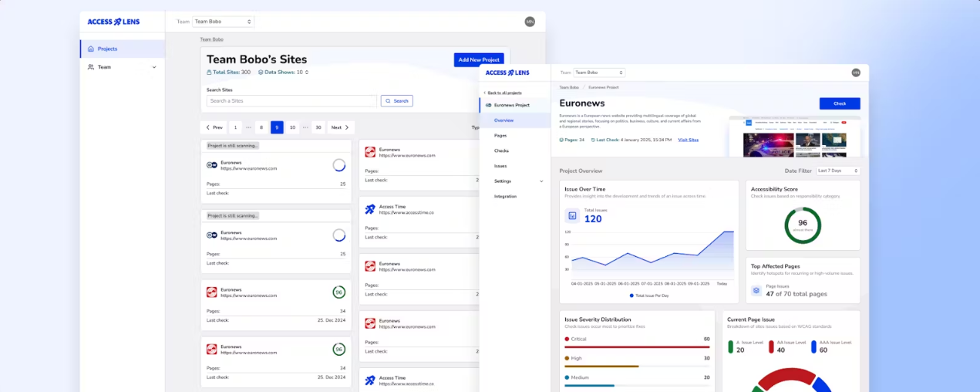Viewport: 980px width, 392px height.
Task: Open Team Bobo dropdown in front window header
Action: (x=599, y=73)
